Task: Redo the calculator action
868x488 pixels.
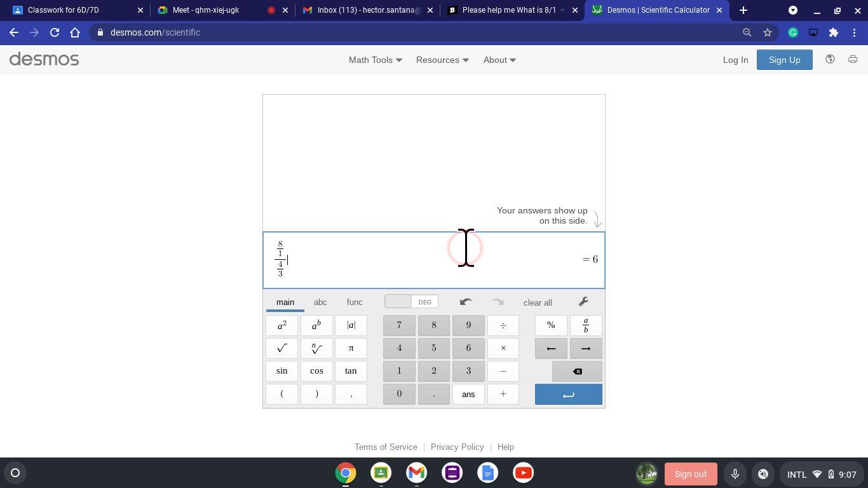Action: tap(498, 302)
